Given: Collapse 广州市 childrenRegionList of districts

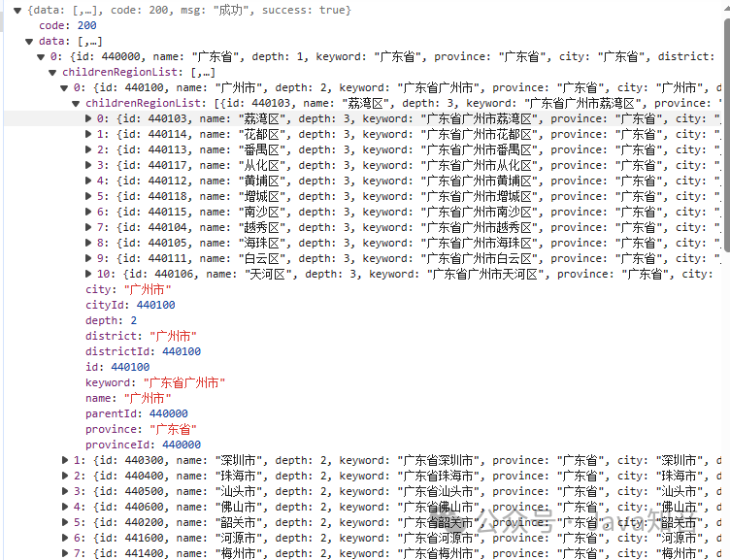Looking at the screenshot, I should click(76, 103).
